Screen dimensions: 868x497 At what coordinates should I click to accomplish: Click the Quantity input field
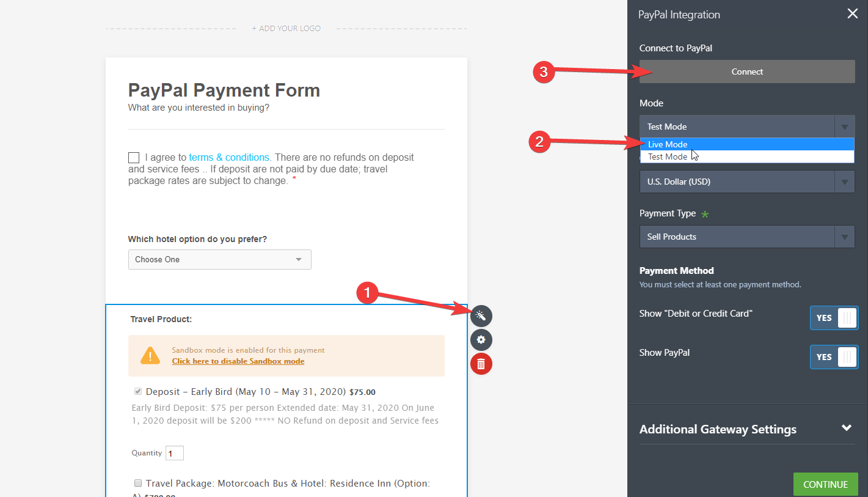click(174, 453)
